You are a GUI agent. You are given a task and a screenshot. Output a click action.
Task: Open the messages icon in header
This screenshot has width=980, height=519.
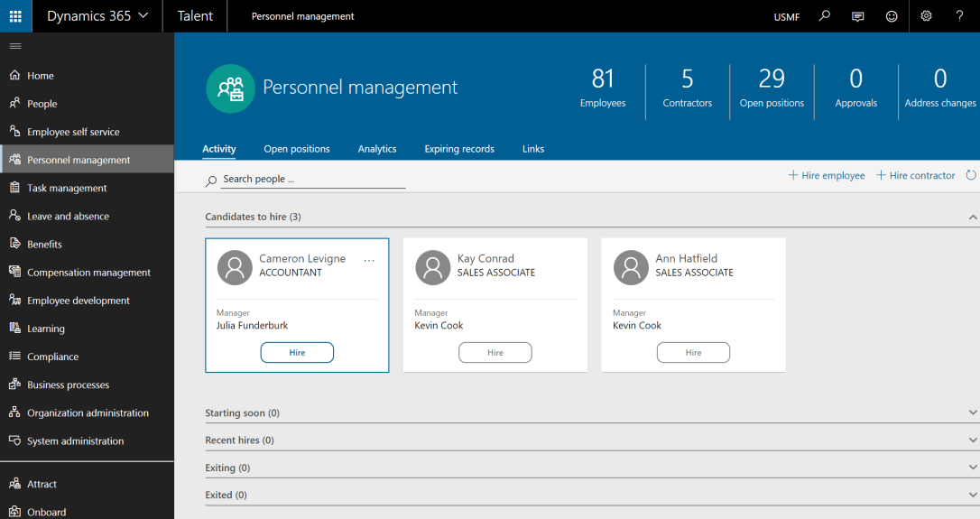[x=857, y=16]
